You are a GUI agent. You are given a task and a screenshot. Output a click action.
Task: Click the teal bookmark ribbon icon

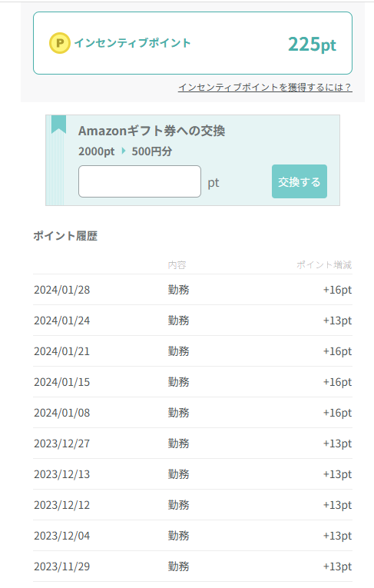point(59,125)
